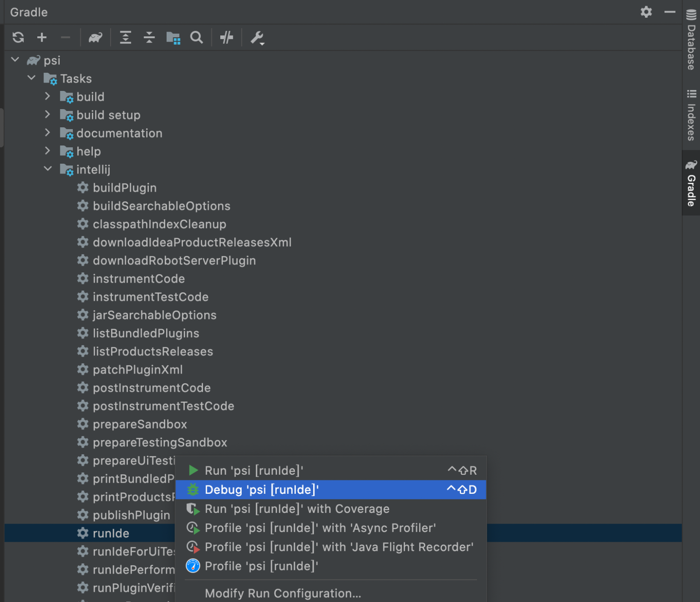This screenshot has width=700, height=602.
Task: Choose Debug 'psi [runIde]' from context menu
Action: (331, 490)
